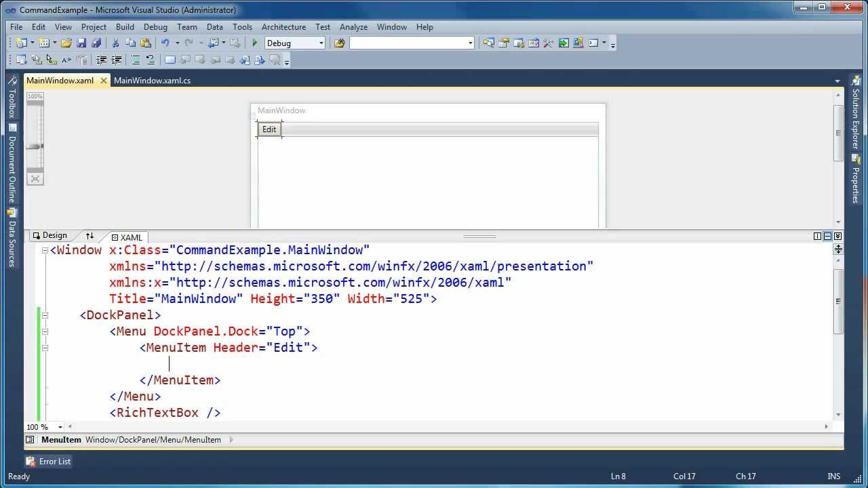Switch to Vertical Split layout
This screenshot has height=488, width=868.
(x=818, y=236)
